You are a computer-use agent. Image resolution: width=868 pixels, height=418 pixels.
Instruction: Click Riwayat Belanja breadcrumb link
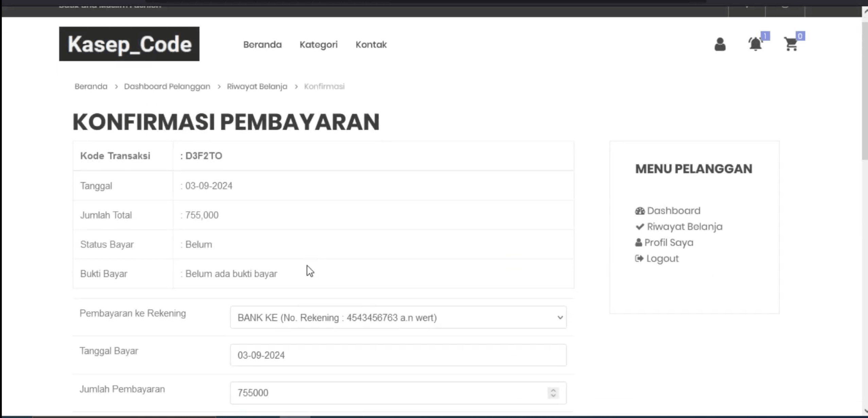pos(257,86)
